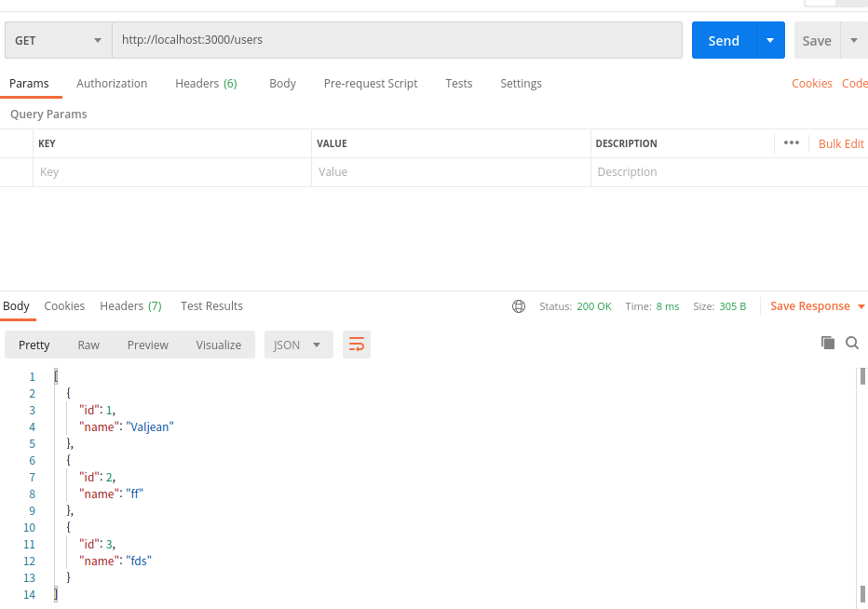Open the Tests tab
The image size is (868, 609).
coord(459,84)
